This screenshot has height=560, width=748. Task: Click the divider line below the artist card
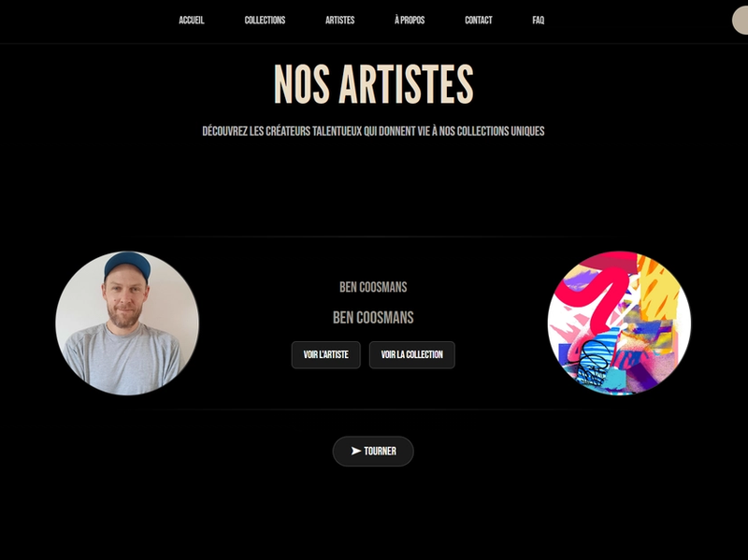click(373, 409)
